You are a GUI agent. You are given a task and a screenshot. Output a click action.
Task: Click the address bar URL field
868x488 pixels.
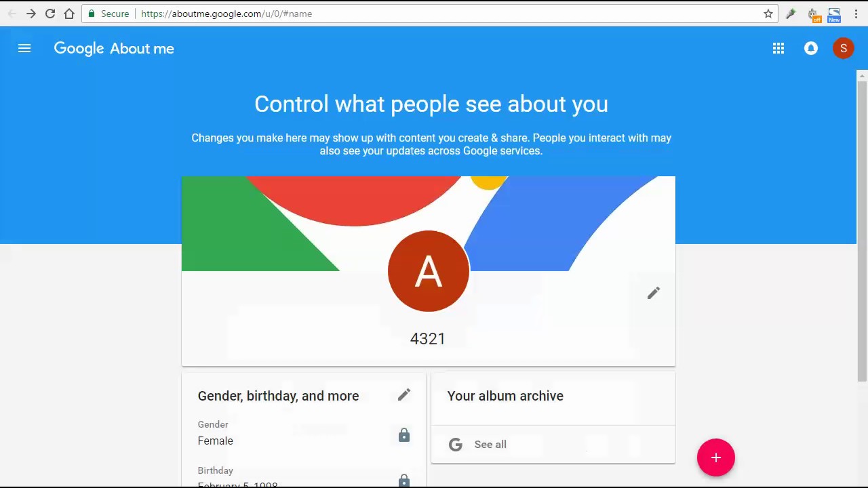click(271, 14)
